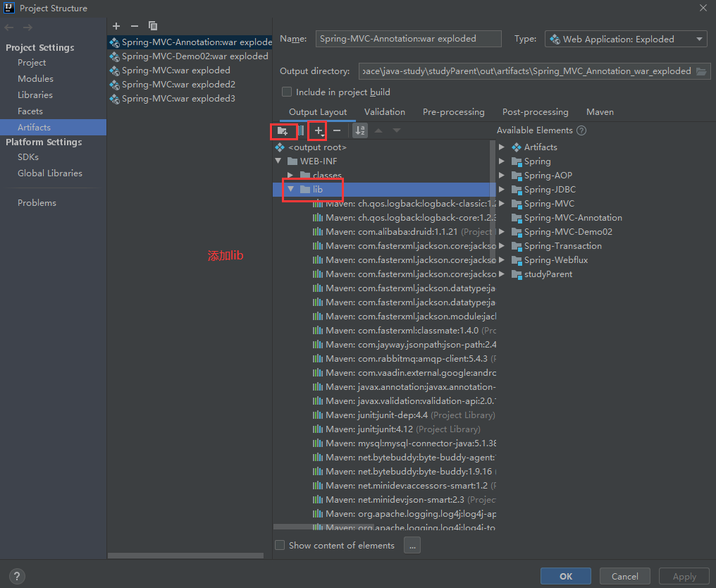Toggle Show content of elements checkbox
The image size is (716, 588).
click(280, 545)
